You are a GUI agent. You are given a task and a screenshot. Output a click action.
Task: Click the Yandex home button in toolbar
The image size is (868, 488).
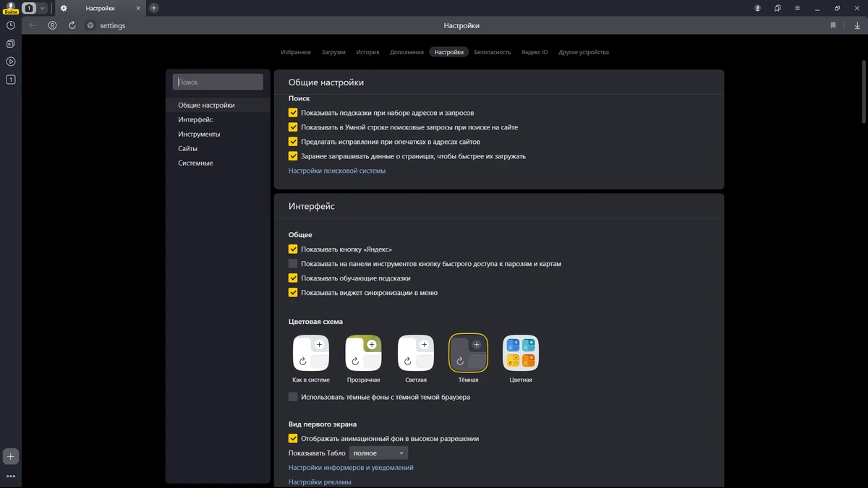pyautogui.click(x=52, y=25)
